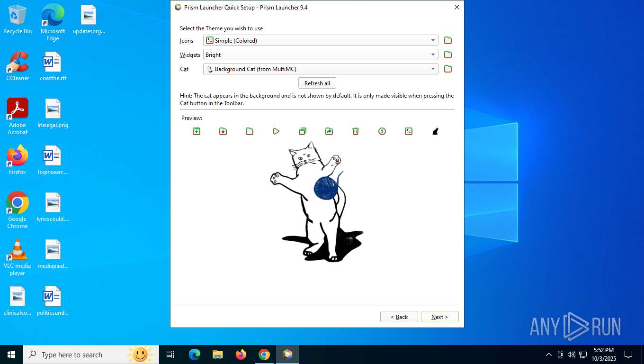644x364 pixels.
Task: Select the mediapaid image file
Action: coord(53,254)
